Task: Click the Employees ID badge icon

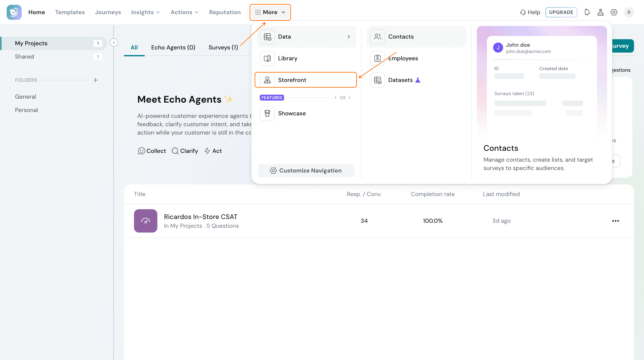Action: point(378,58)
